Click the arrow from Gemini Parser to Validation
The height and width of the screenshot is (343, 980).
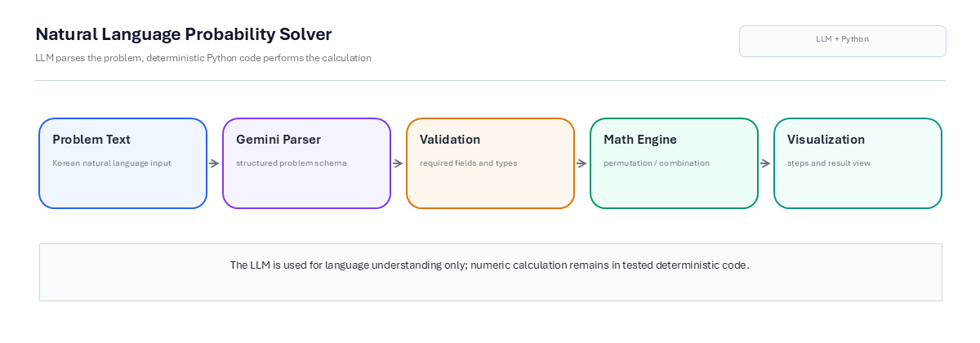(399, 163)
